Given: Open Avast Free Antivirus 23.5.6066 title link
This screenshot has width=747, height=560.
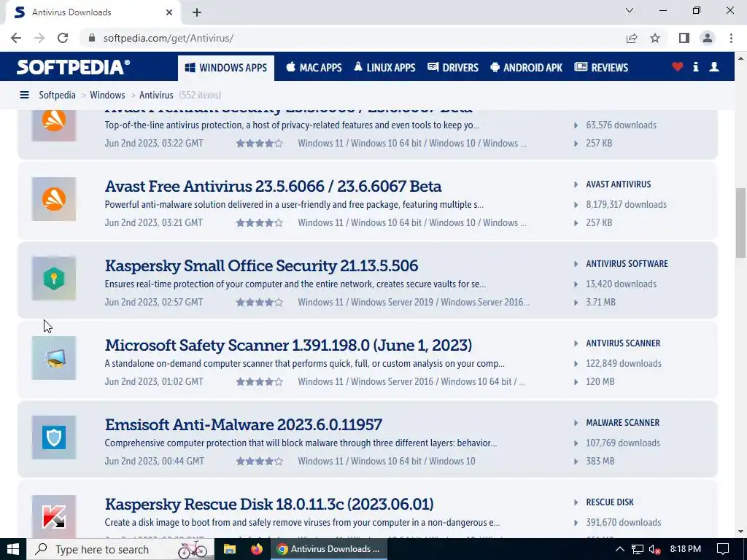Looking at the screenshot, I should tap(273, 186).
